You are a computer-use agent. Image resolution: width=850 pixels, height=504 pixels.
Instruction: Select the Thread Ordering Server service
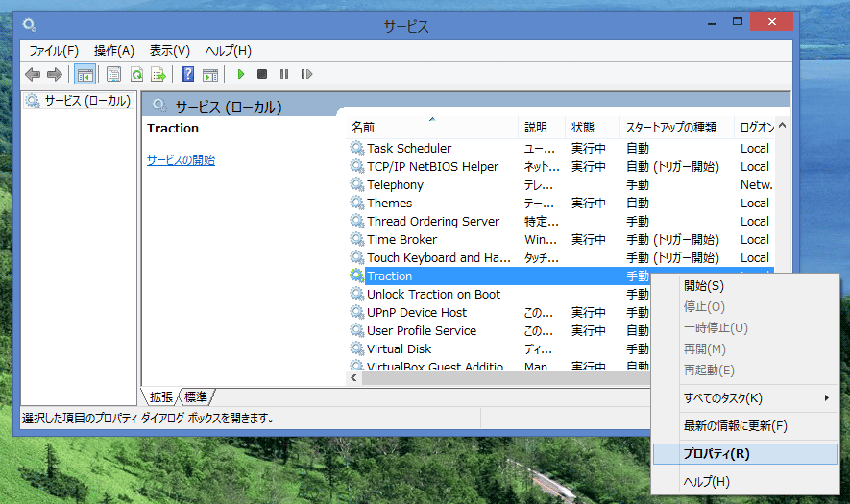(x=561, y=221)
